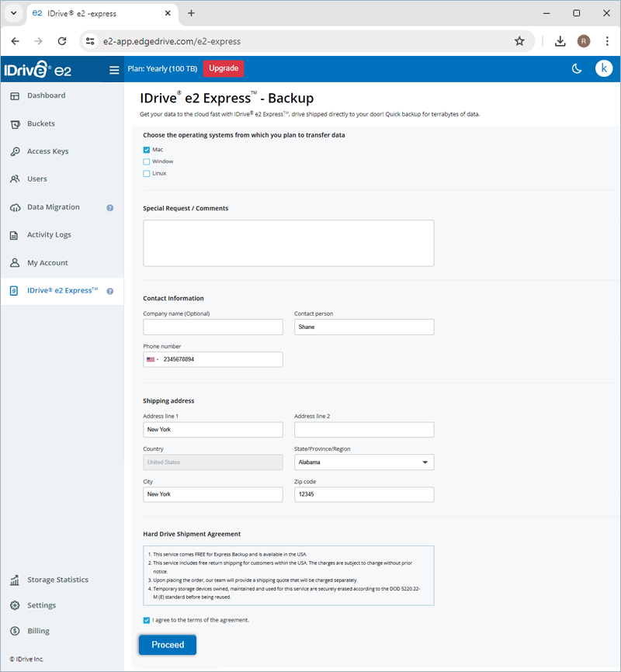Close the IDrive e2 -express tab
This screenshot has width=621, height=672.
click(x=168, y=13)
